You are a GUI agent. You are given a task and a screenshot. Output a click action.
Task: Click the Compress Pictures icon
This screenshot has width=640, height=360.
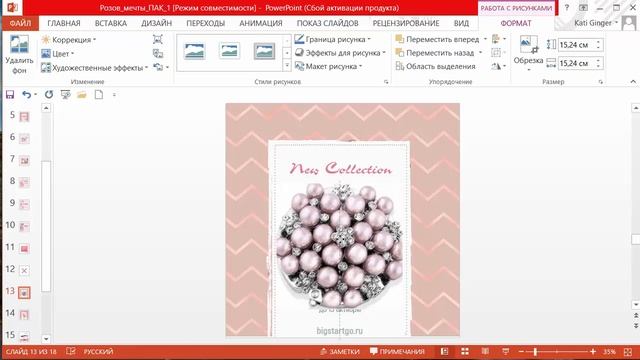pyautogui.click(x=158, y=39)
